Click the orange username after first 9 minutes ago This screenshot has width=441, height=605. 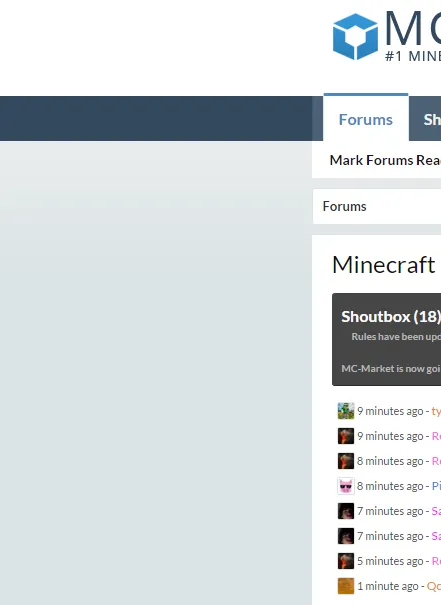(436, 411)
